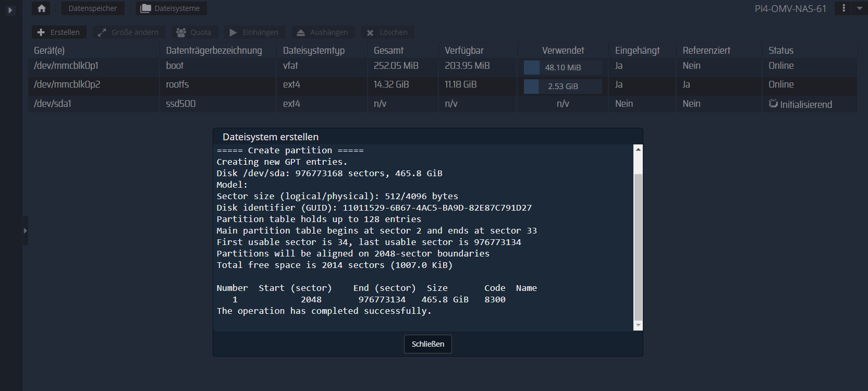Viewport: 868px width, 391px height.
Task: Sort by the Gerät(e) column header
Action: click(50, 51)
